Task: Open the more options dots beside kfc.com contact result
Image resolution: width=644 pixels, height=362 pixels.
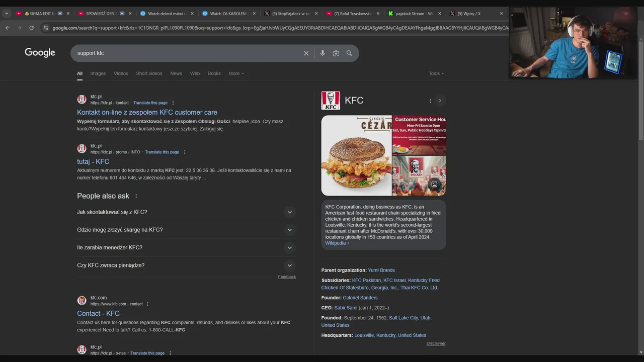Action: [147, 304]
